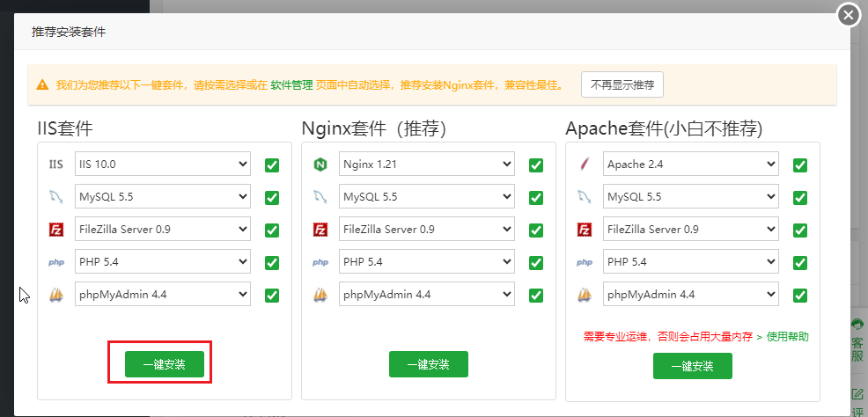Open the 软件管理 link
The image size is (868, 417).
coord(291,85)
